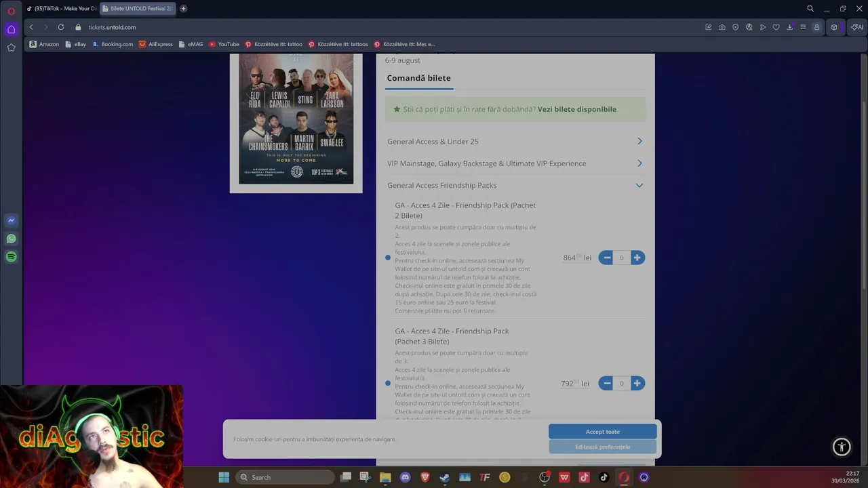Go back using the back arrow
The image size is (868, 488).
coord(31,27)
